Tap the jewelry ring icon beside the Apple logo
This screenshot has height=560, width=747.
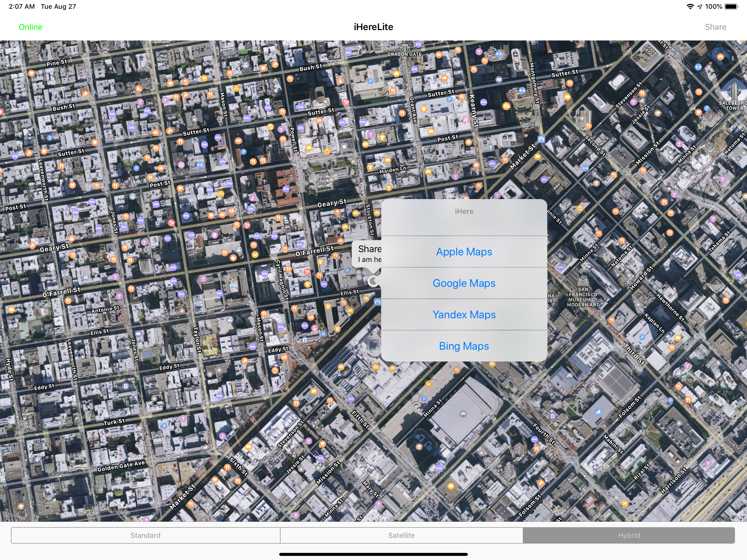pos(327,151)
